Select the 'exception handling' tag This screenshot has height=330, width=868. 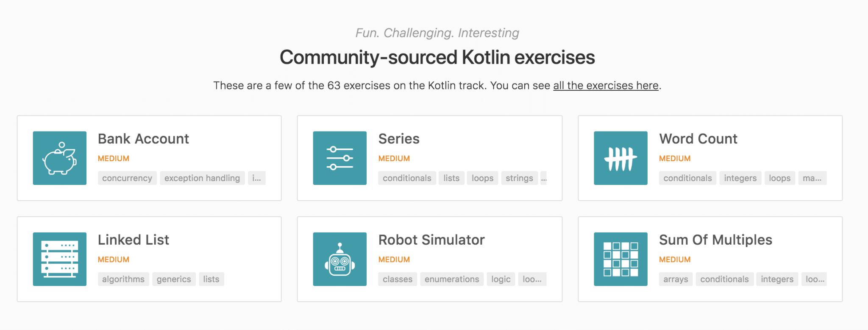[202, 178]
